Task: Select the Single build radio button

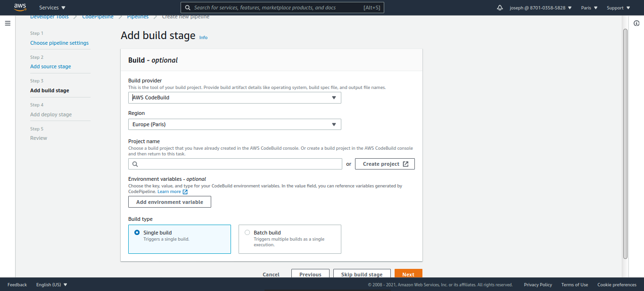Action: click(x=137, y=233)
